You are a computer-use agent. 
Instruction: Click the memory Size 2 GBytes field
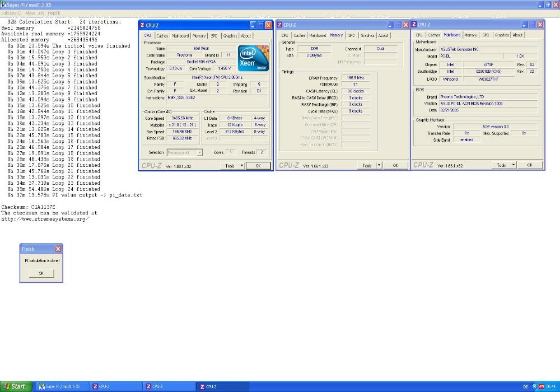pos(314,55)
